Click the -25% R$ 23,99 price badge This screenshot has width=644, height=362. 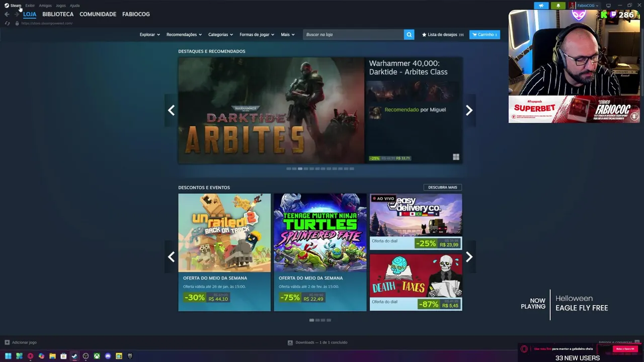(x=437, y=243)
